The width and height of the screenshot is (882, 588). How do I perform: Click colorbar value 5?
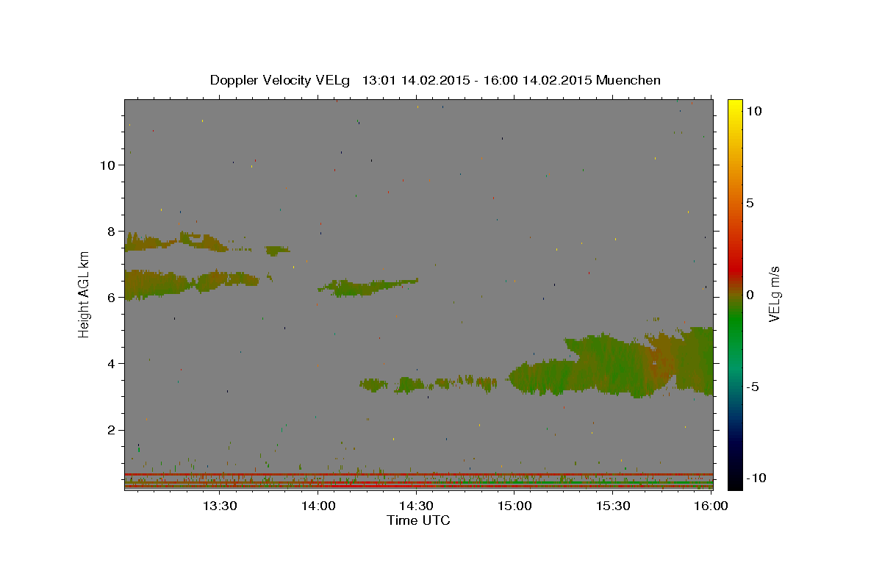(750, 203)
